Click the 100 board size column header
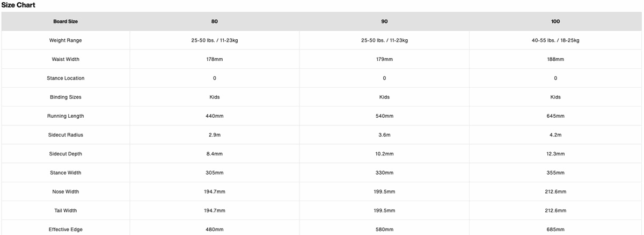 click(x=555, y=22)
